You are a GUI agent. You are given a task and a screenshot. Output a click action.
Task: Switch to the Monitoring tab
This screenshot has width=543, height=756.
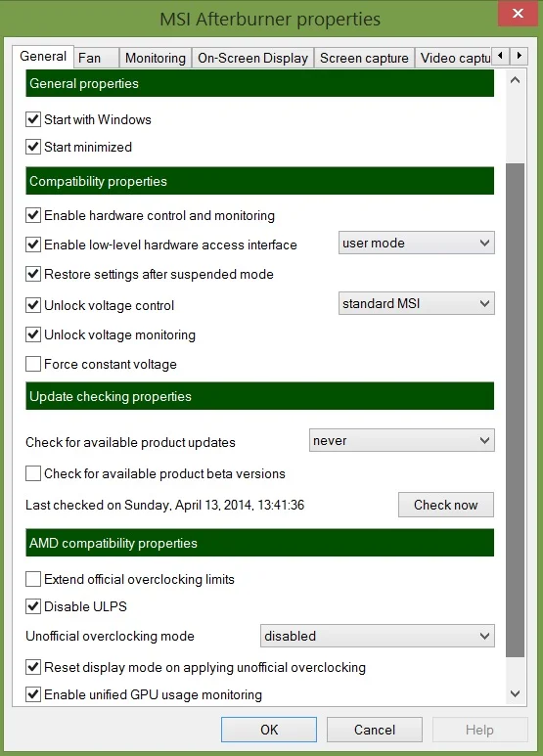(x=156, y=58)
